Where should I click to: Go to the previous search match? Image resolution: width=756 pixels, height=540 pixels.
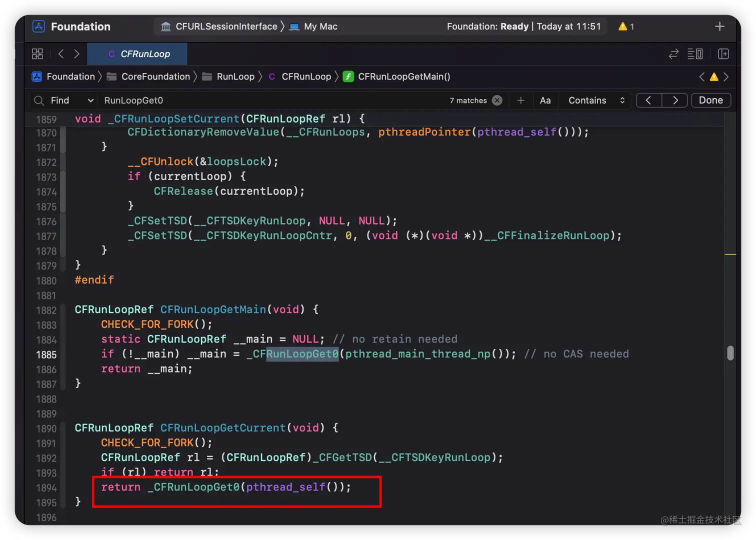[x=648, y=100]
